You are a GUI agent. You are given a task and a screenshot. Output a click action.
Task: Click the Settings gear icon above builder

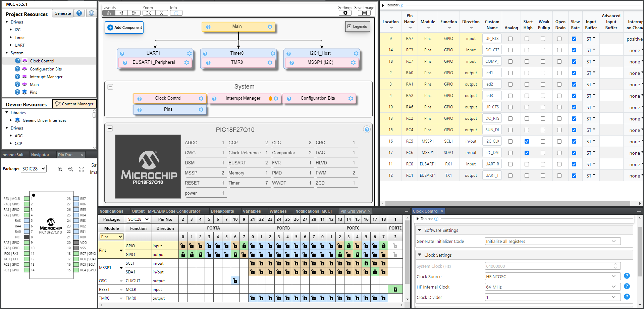345,13
